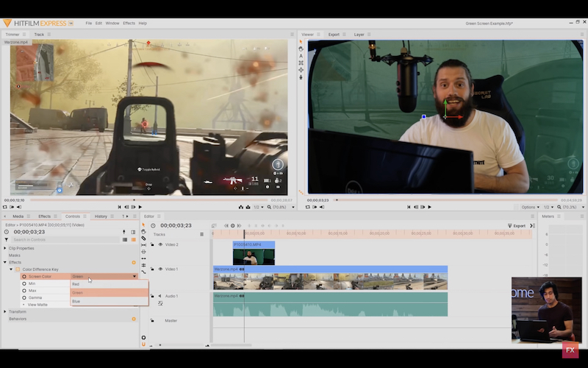Select the arrow Selection tool in the Editor toolbar
588x368 pixels.
pyautogui.click(x=143, y=225)
